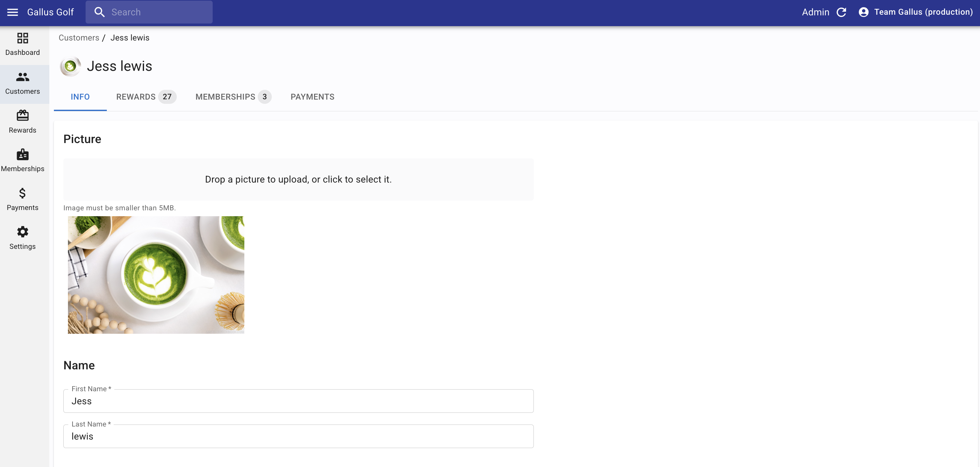Click the search magnifier icon
Screen dimensions: 980x467
pos(99,12)
